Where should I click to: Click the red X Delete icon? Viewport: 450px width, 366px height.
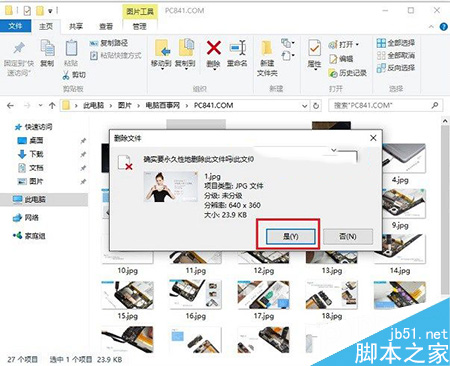click(214, 48)
